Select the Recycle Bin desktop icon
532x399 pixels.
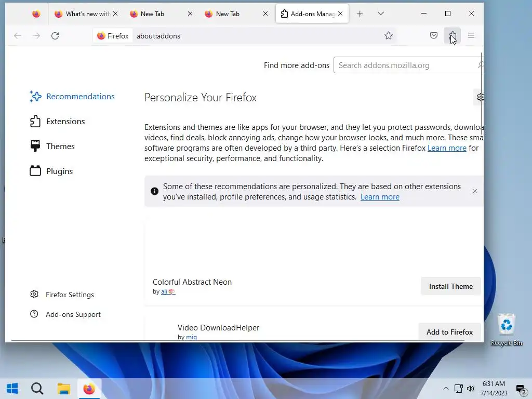click(x=506, y=330)
